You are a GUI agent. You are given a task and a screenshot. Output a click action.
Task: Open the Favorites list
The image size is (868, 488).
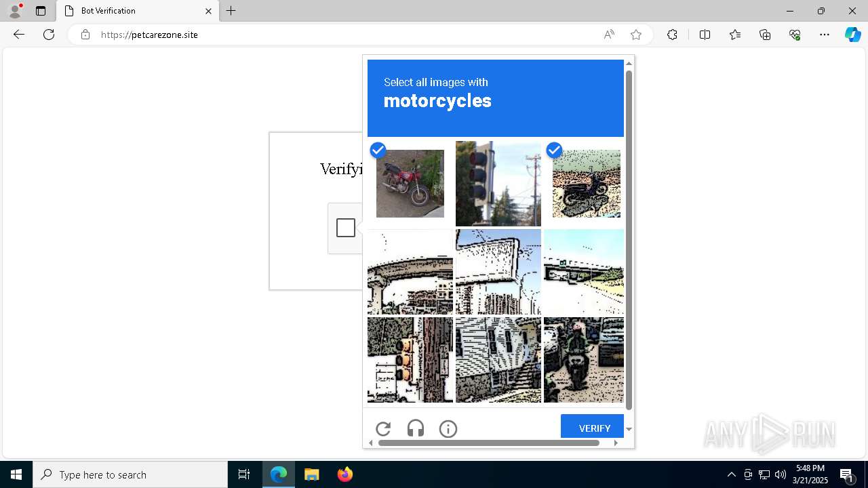735,35
